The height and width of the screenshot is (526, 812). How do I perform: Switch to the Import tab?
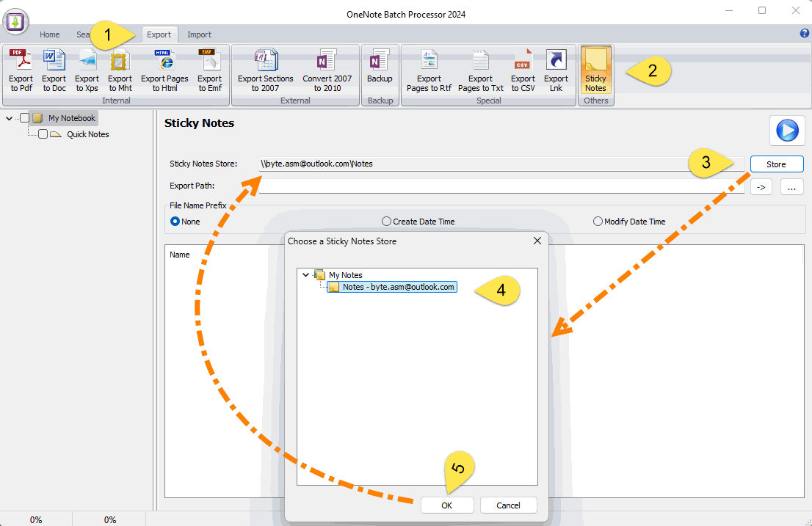pyautogui.click(x=199, y=34)
